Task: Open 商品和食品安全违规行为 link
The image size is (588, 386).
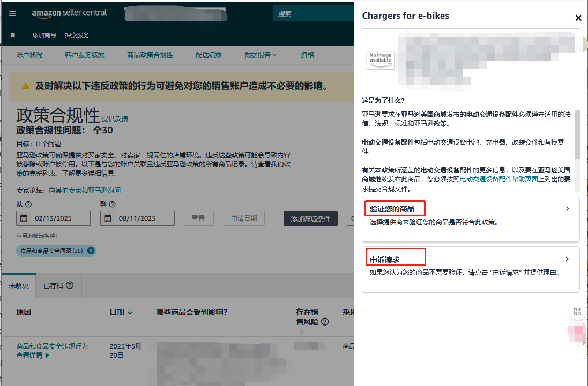Action: click(52, 346)
